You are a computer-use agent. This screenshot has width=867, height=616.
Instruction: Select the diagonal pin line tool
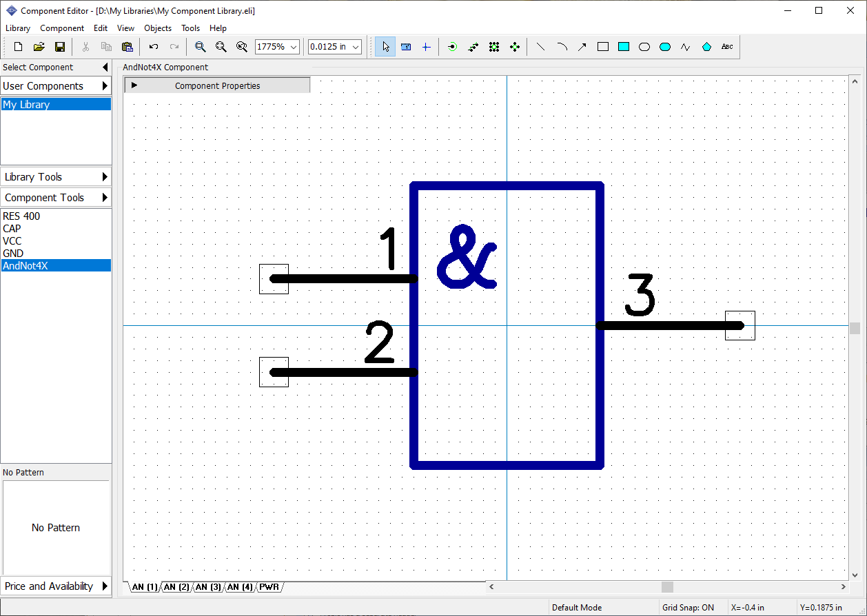473,47
